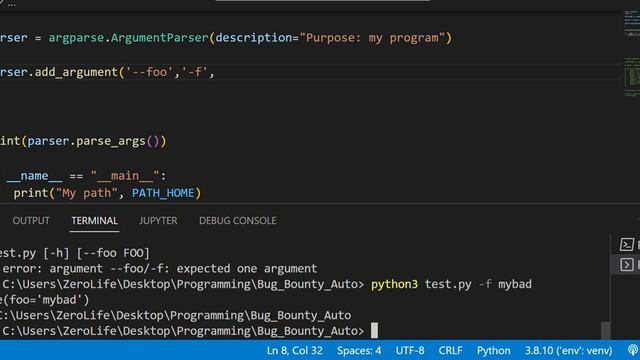
Task: Select language mode Python in status bar
Action: (493, 351)
